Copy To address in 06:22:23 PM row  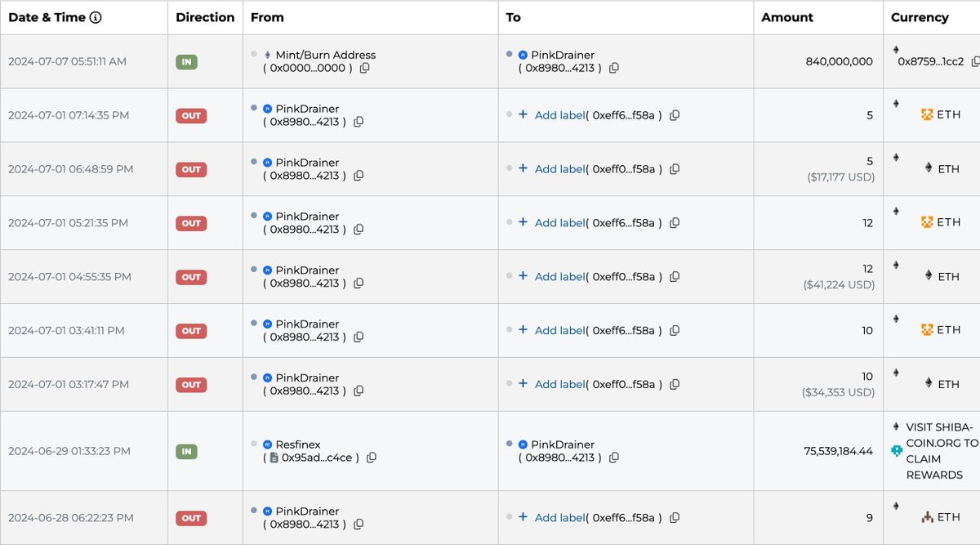coord(674,518)
